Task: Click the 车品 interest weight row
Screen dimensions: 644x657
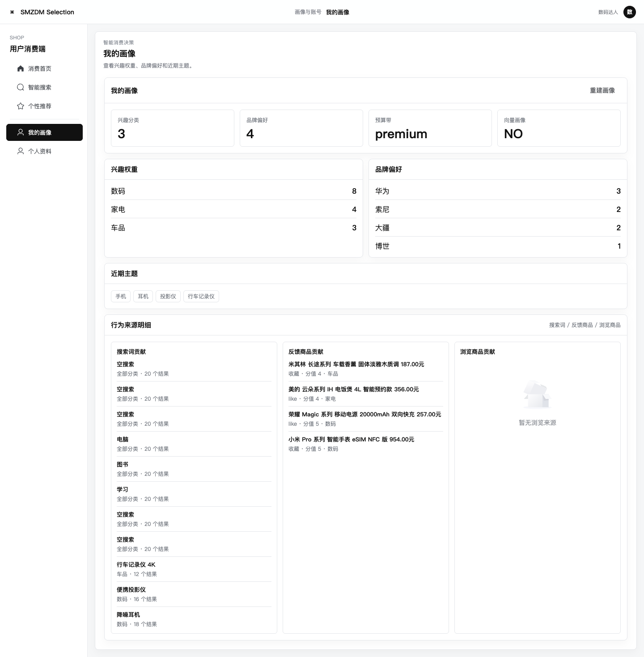Action: click(233, 228)
